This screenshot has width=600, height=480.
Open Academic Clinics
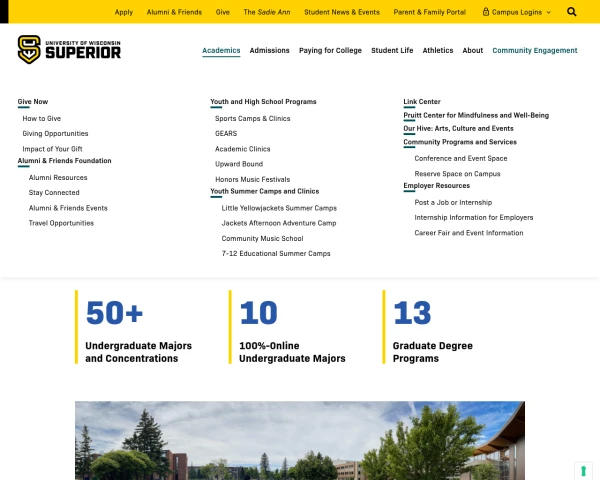(243, 149)
